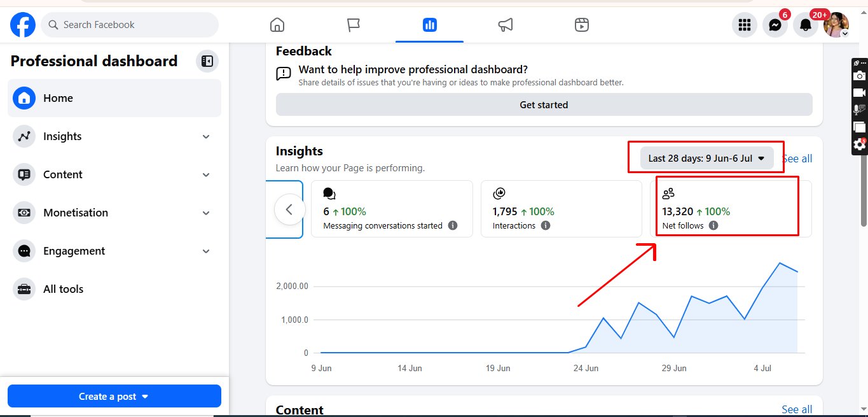The height and width of the screenshot is (417, 868).
Task: Click info icon beside Net follows
Action: 713,225
